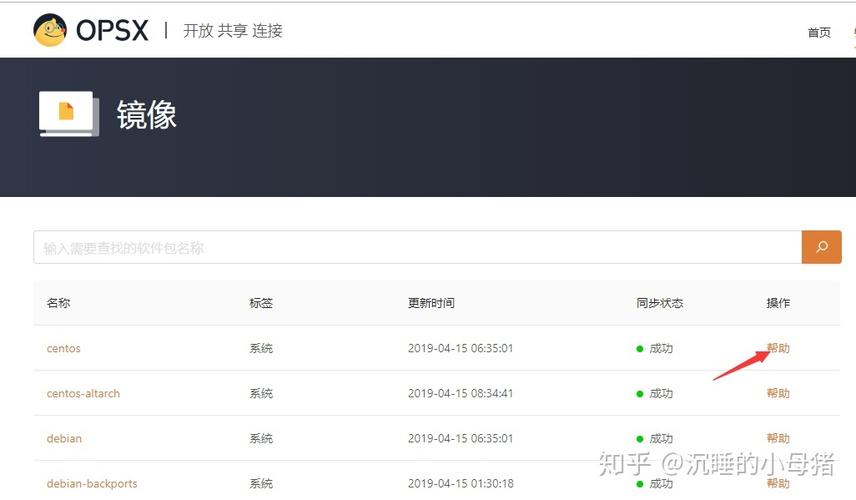Viewport: 856px width, 500px height.
Task: Open 帮助 for the debian row
Action: pos(778,438)
